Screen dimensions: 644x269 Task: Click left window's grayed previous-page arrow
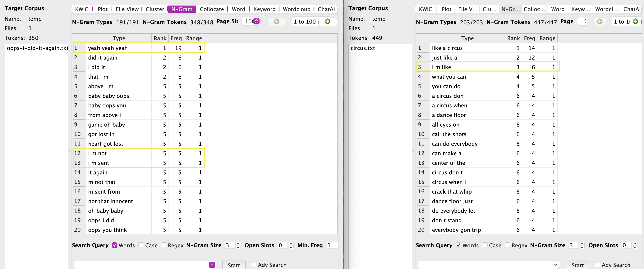click(x=276, y=21)
